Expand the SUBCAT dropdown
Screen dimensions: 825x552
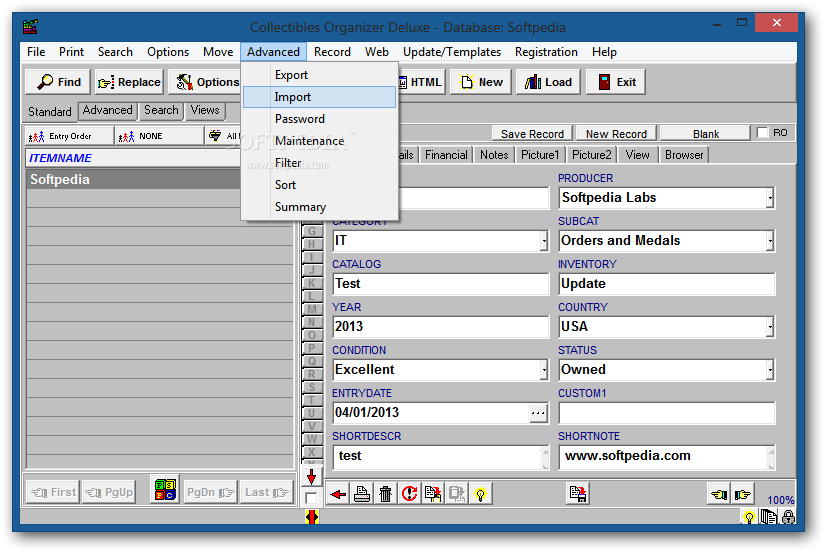[770, 241]
